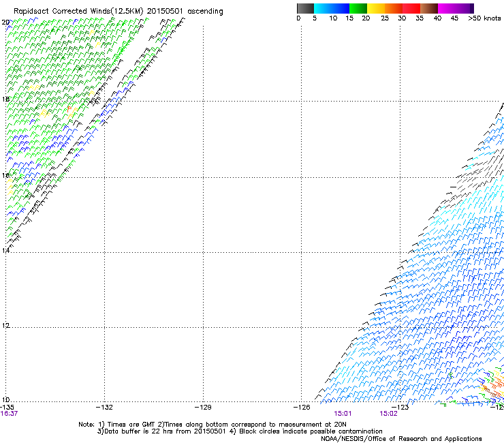Click longitude label '-129'
504x443 pixels.
tap(203, 408)
